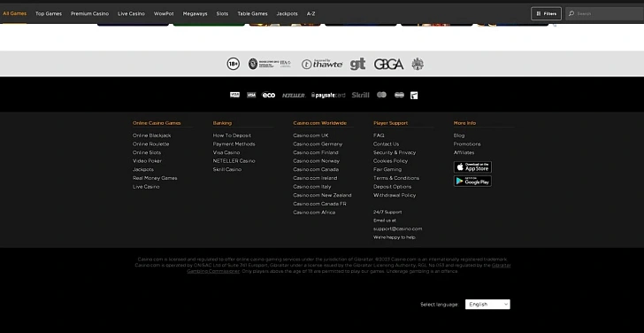Switch to the Live Casino tab
This screenshot has width=644, height=333.
click(x=131, y=13)
